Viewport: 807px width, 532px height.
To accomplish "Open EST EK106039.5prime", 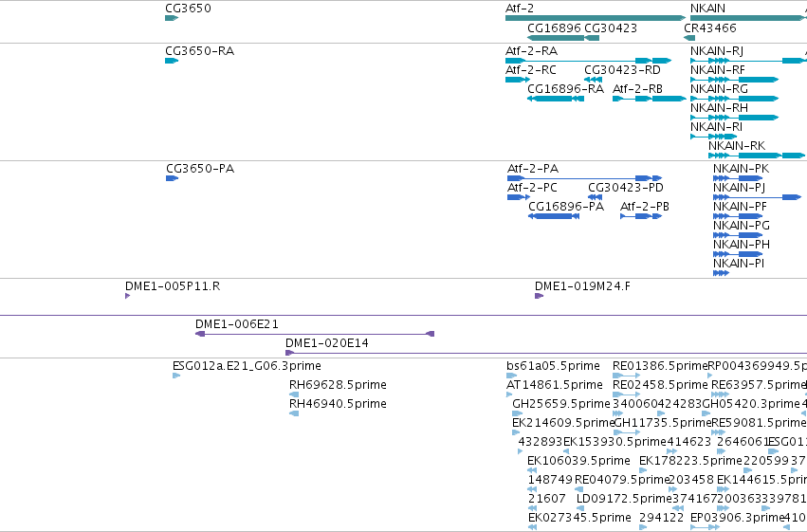I will 532,470.
